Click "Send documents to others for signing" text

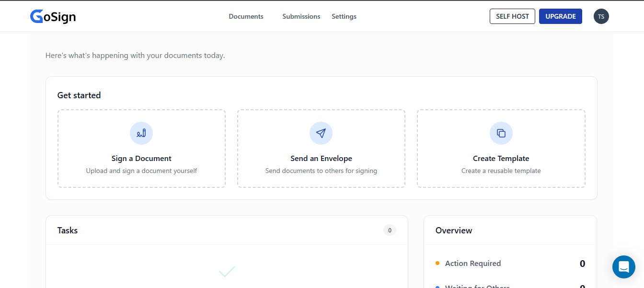click(x=321, y=171)
